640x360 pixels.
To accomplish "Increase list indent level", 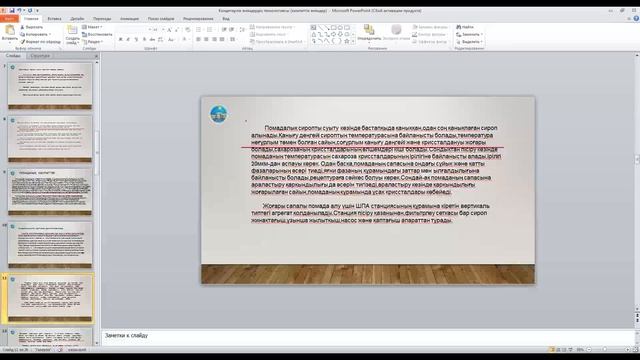I will (x=231, y=29).
